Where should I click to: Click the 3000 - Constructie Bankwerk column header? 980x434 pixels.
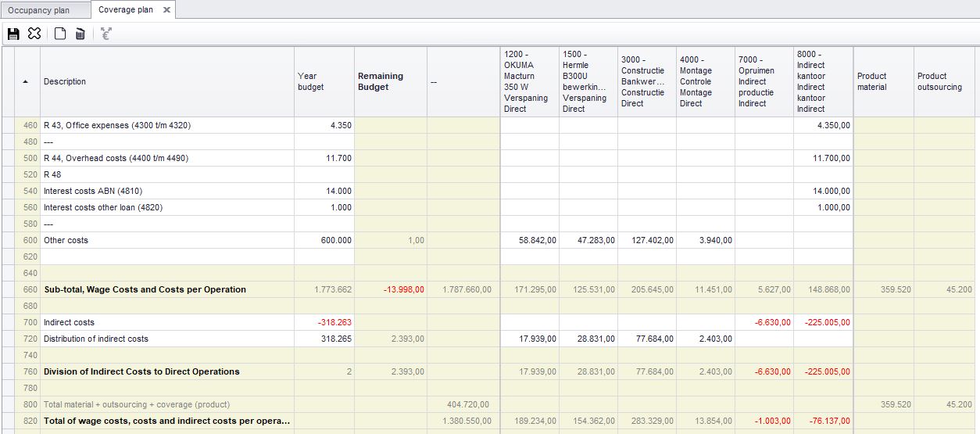(x=647, y=81)
